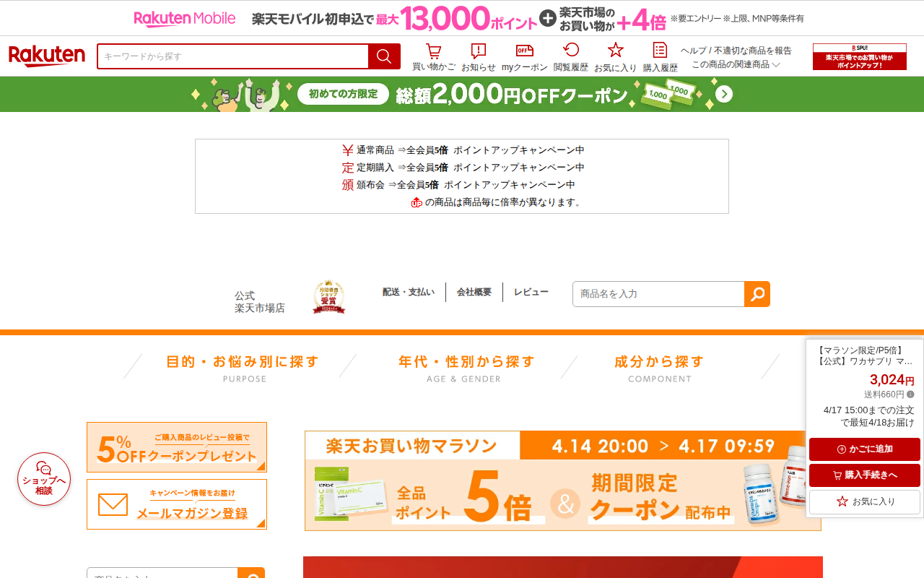Focus the 商品名を入力 search field
The width and height of the screenshot is (924, 578).
coord(658,294)
